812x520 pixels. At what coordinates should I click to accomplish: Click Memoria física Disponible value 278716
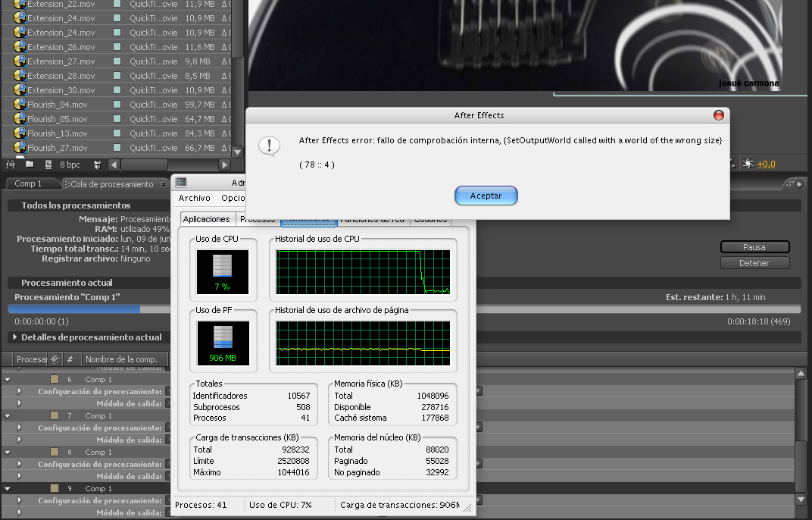tap(435, 407)
